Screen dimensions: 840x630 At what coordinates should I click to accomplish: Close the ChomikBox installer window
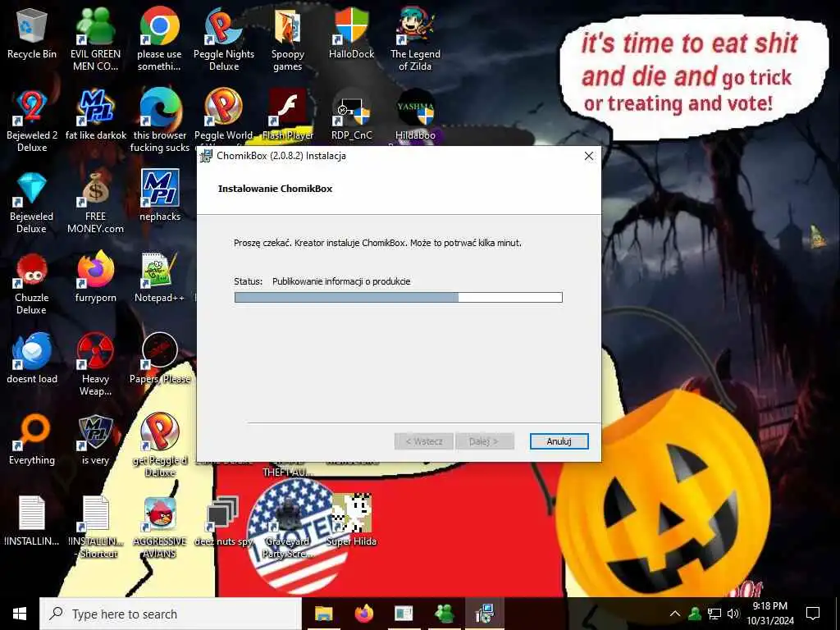pos(589,156)
